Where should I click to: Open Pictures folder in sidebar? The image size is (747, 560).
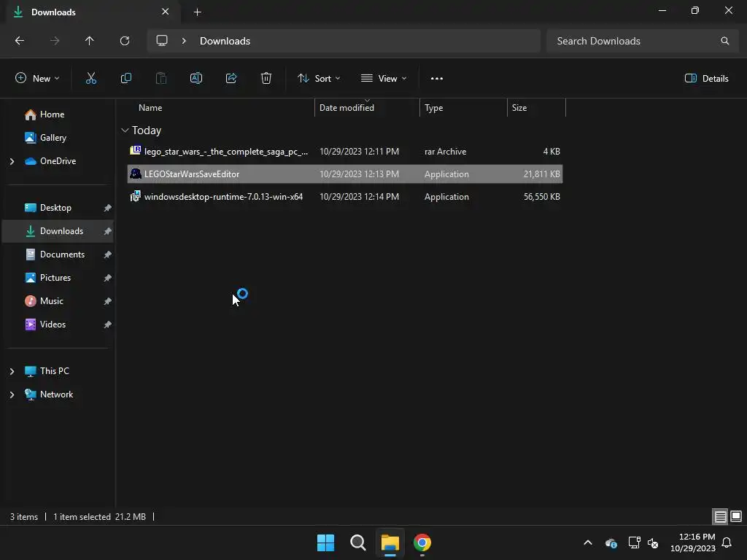tap(55, 278)
